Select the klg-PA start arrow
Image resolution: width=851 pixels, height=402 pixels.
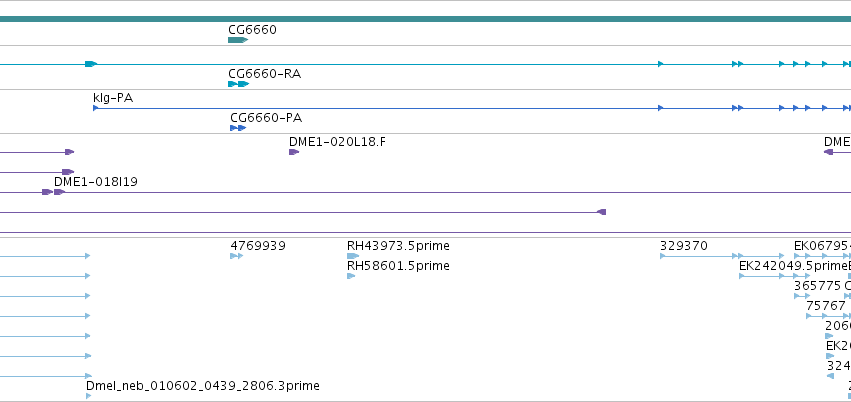coord(96,108)
